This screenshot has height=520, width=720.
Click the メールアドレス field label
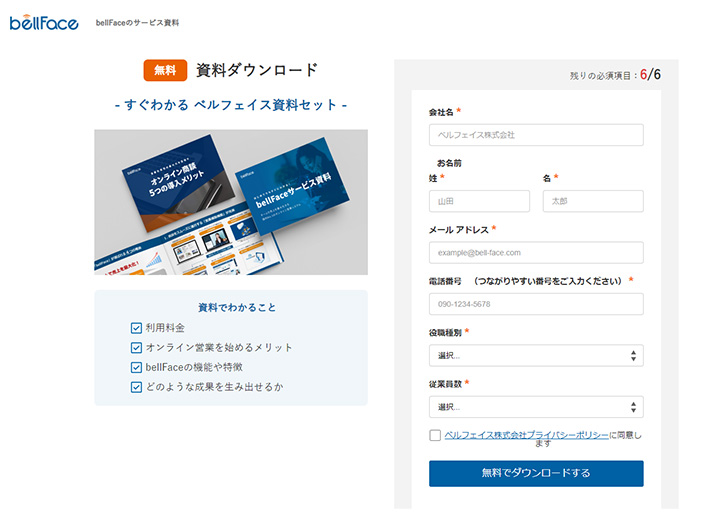coord(459,230)
